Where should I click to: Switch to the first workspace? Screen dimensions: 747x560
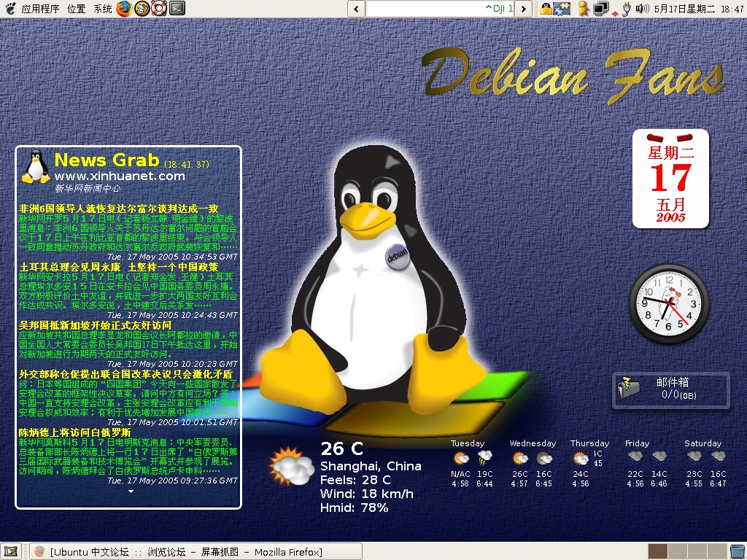click(658, 552)
